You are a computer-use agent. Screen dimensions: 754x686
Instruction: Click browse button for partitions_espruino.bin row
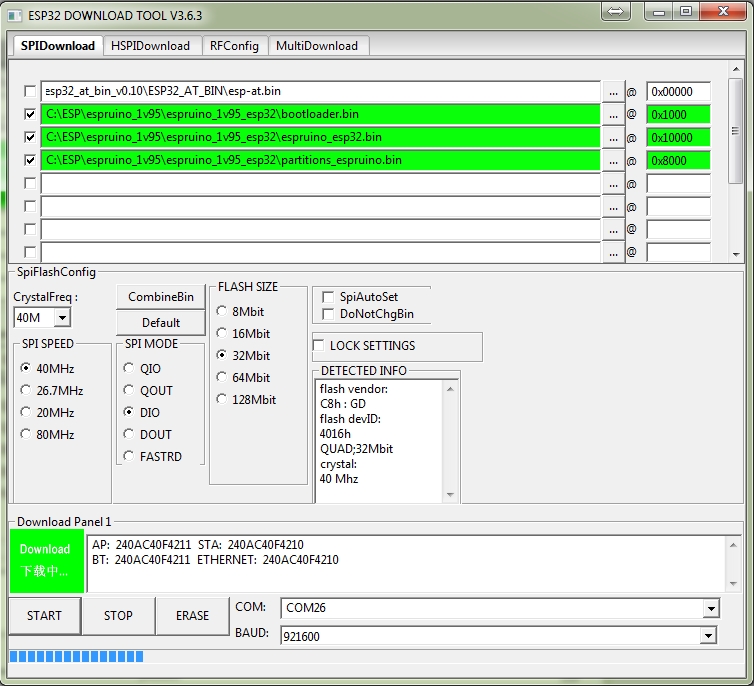pos(613,160)
